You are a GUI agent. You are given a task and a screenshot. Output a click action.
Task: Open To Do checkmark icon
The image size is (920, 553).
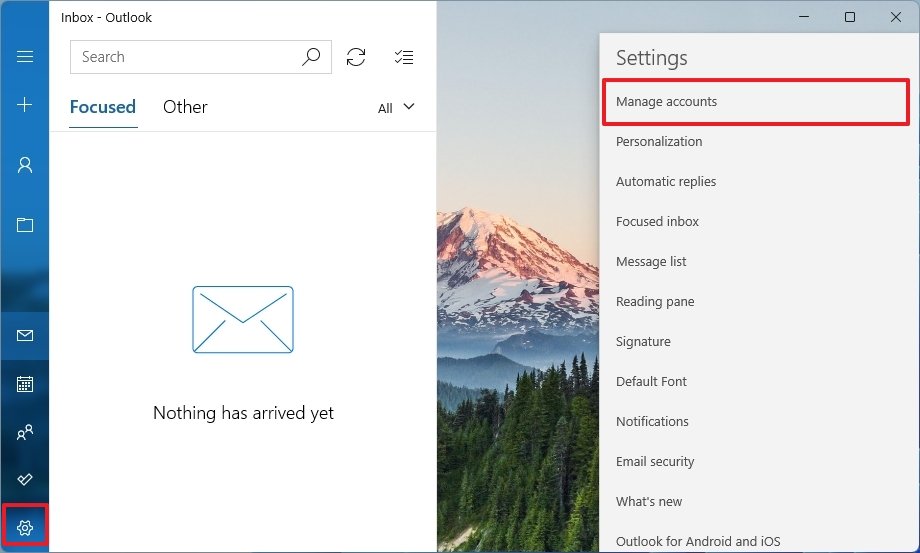point(25,480)
